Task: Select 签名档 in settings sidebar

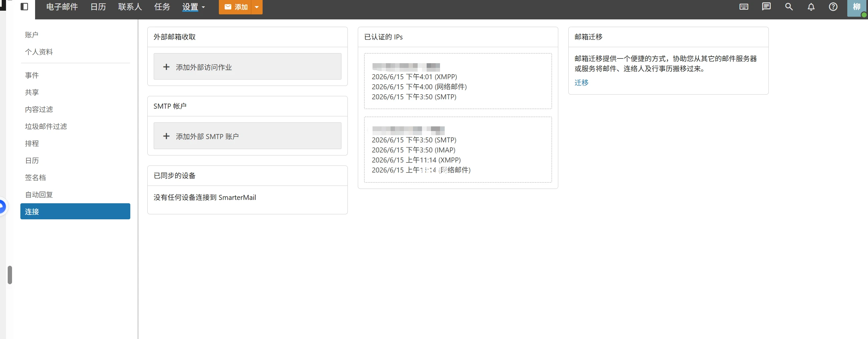Action: (x=35, y=178)
